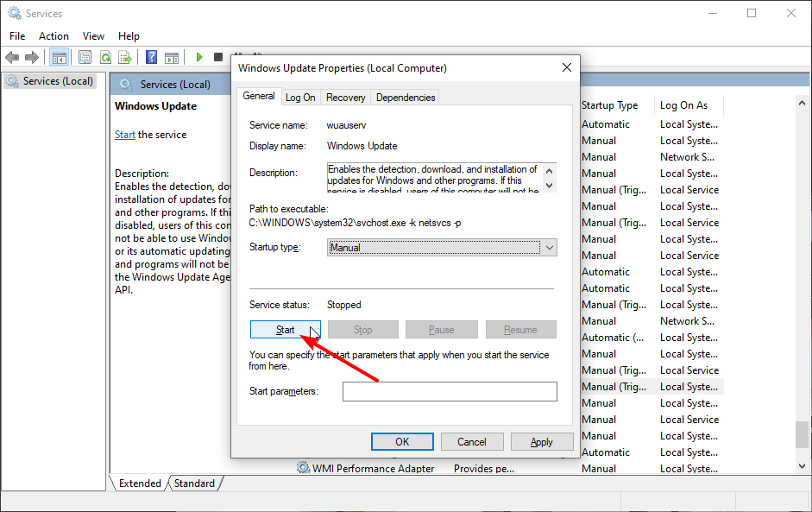Viewport: 812px width, 512px height.
Task: Open the Help menu
Action: 129,35
